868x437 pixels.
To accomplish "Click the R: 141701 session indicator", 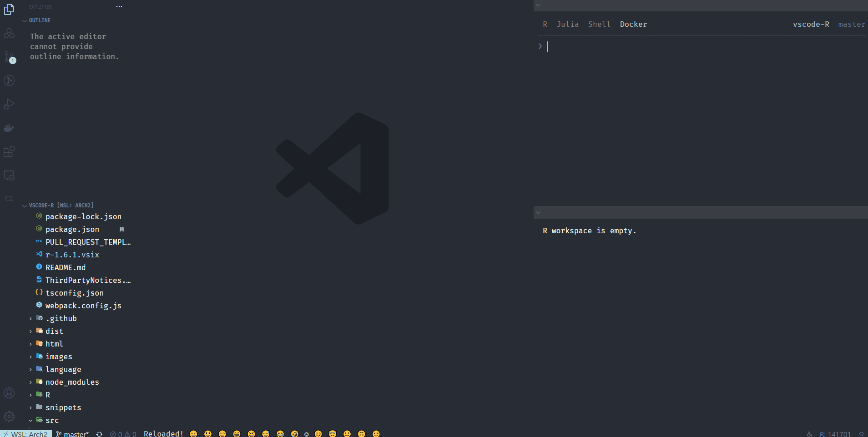I will (x=835, y=434).
